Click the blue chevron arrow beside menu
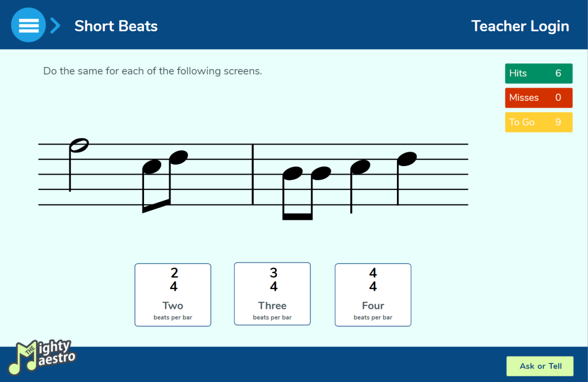 click(x=55, y=25)
